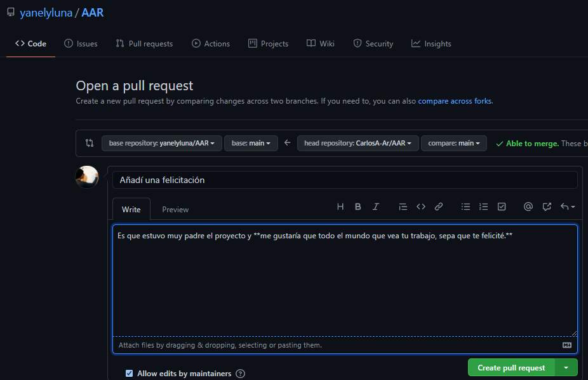Reference an issue or pull request icon
The width and height of the screenshot is (588, 380).
click(x=547, y=207)
